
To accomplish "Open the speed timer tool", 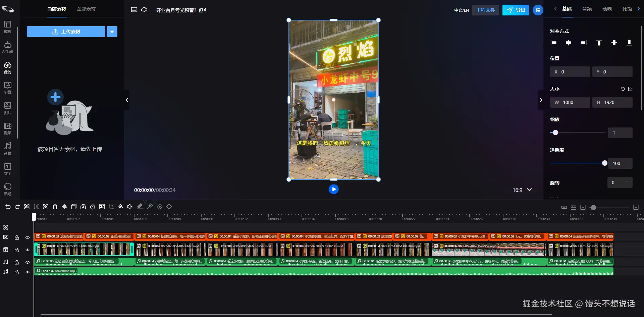I will [93, 207].
